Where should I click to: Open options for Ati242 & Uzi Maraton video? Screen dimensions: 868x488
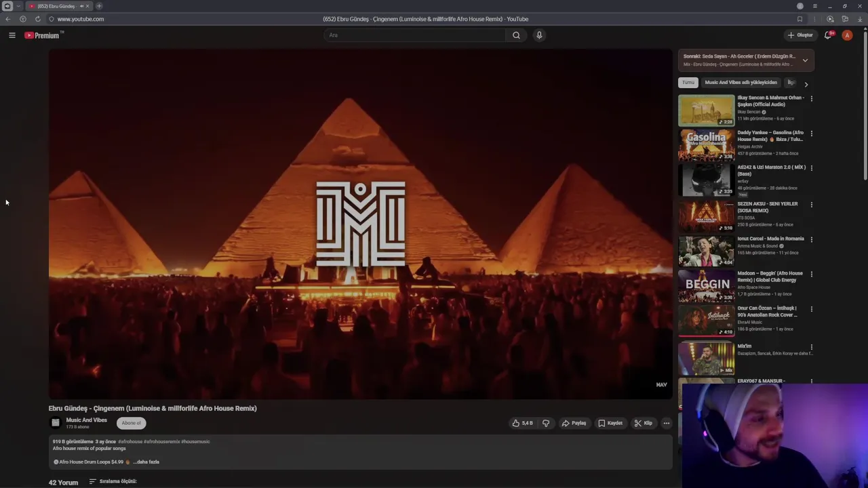tap(811, 168)
